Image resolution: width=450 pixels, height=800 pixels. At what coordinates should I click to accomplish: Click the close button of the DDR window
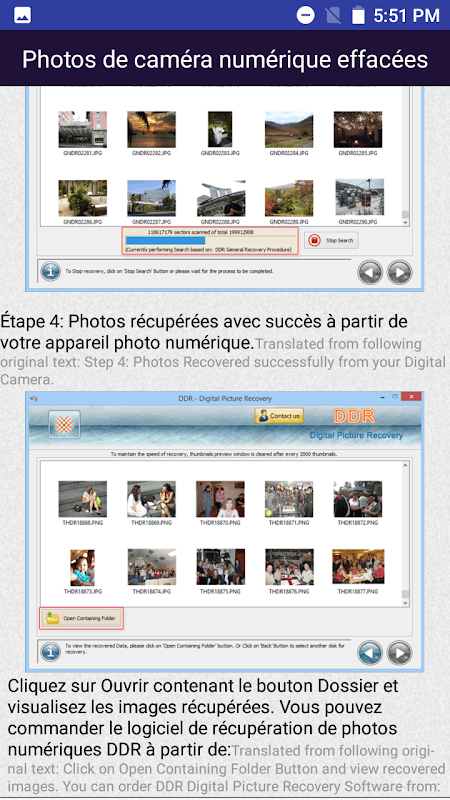[411, 396]
